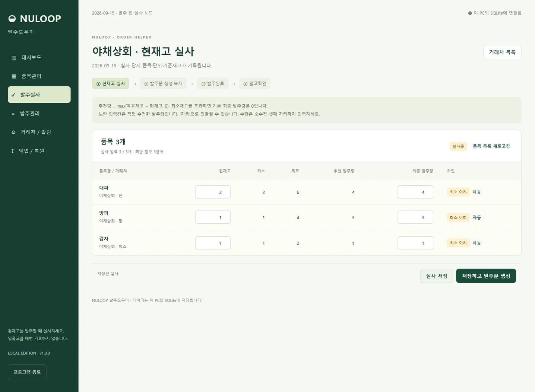535x392 pixels.
Task: Click the 대시보드 grid icon
Action: point(14,58)
